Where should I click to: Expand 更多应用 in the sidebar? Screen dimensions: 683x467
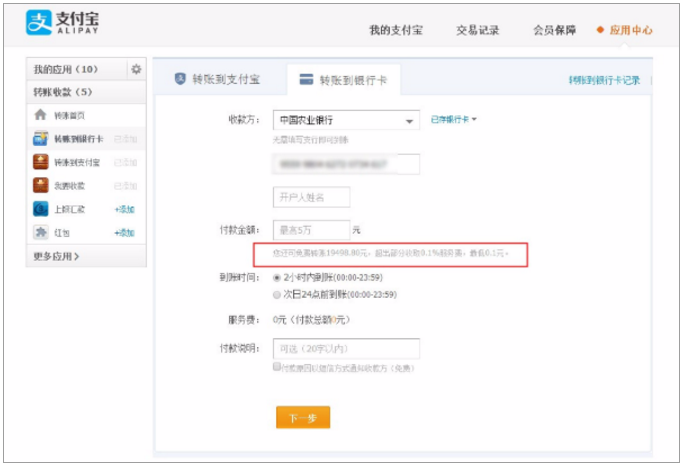(x=58, y=257)
